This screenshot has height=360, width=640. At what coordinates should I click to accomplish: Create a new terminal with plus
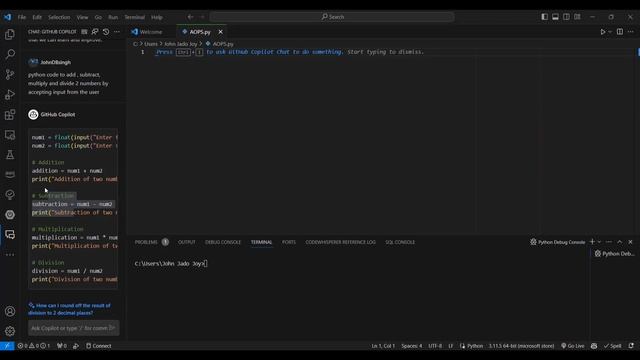coord(592,242)
